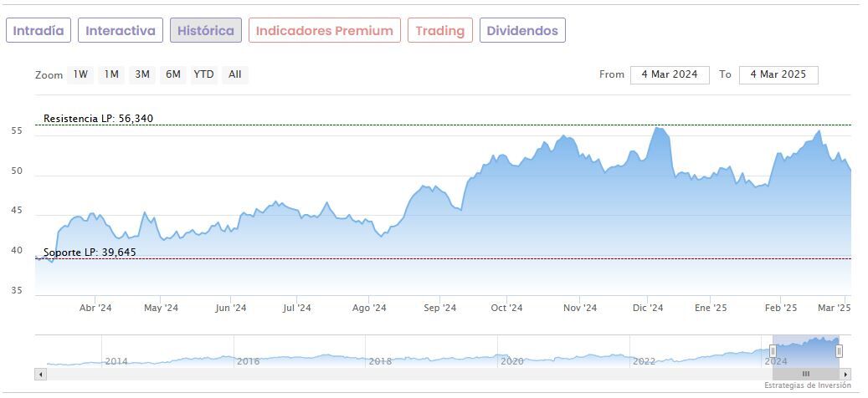Show All historical data
The height and width of the screenshot is (398, 868).
235,74
